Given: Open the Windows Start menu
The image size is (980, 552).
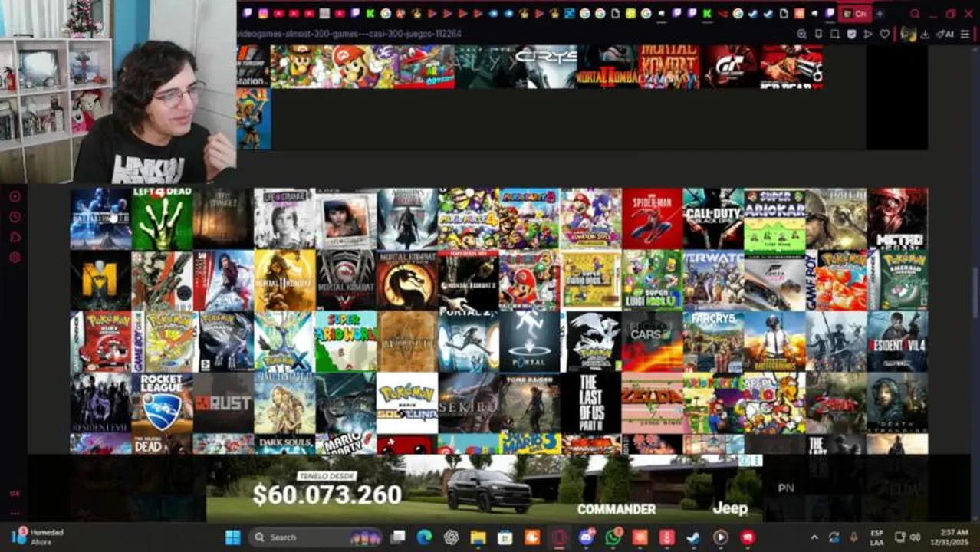Looking at the screenshot, I should (233, 537).
